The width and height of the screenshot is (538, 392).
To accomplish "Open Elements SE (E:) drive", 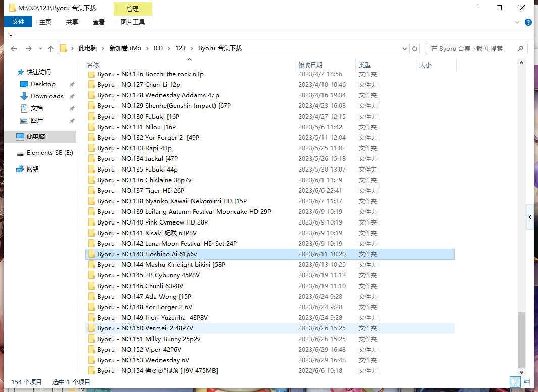I will point(50,153).
